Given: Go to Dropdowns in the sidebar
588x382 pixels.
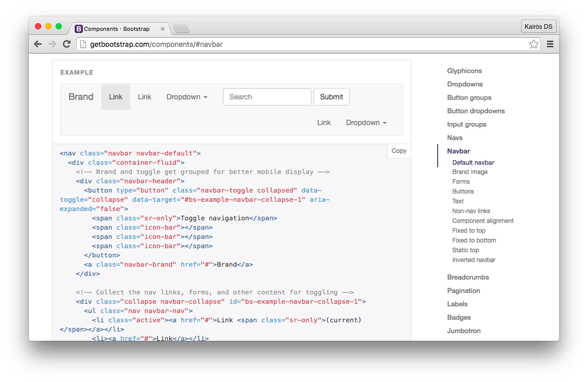Looking at the screenshot, I should click(x=464, y=84).
